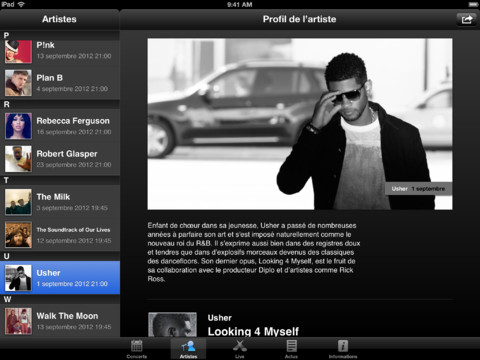Open the Informations tab icon
The height and width of the screenshot is (360, 480).
click(x=343, y=349)
